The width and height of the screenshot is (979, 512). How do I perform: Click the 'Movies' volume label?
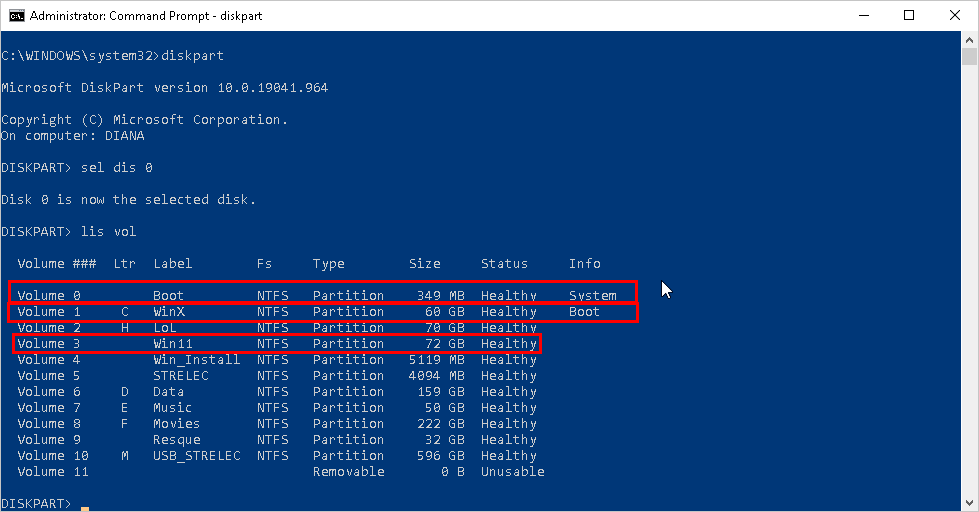177,424
